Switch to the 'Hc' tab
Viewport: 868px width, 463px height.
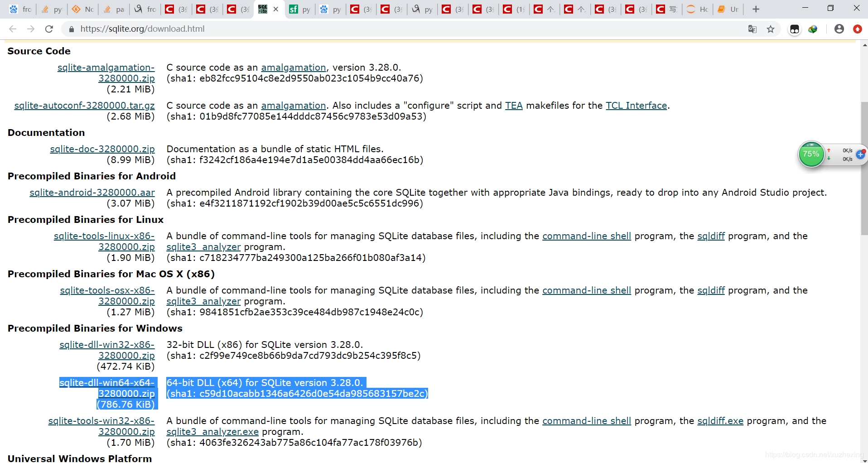[697, 9]
